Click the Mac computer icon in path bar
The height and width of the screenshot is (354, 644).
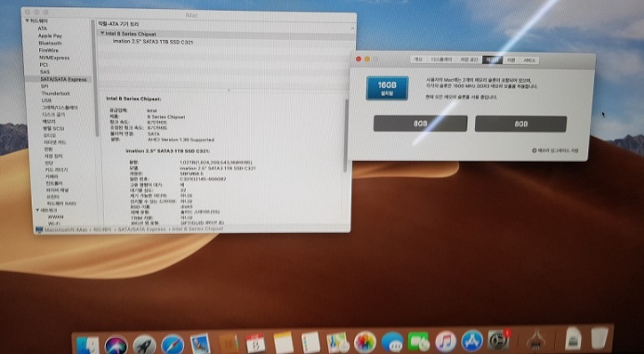39,229
